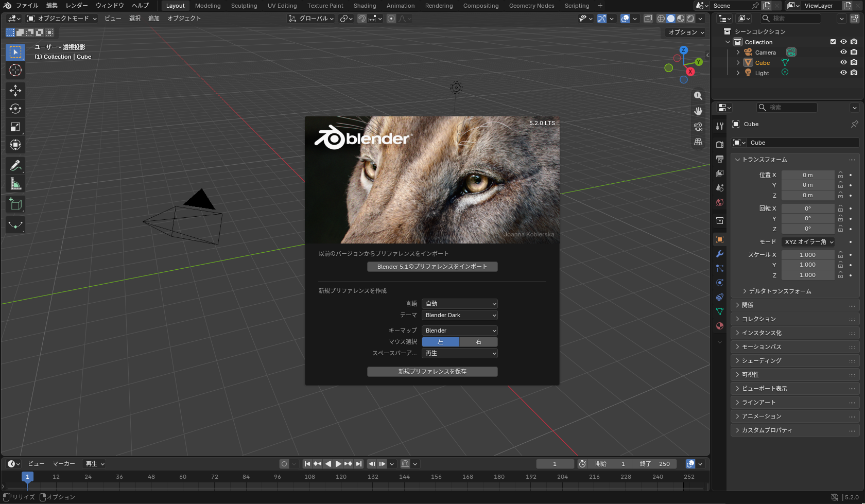Screen dimensions: 865x504
Task: Open the テーマ Blender Dark dropdown
Action: pyautogui.click(x=460, y=315)
